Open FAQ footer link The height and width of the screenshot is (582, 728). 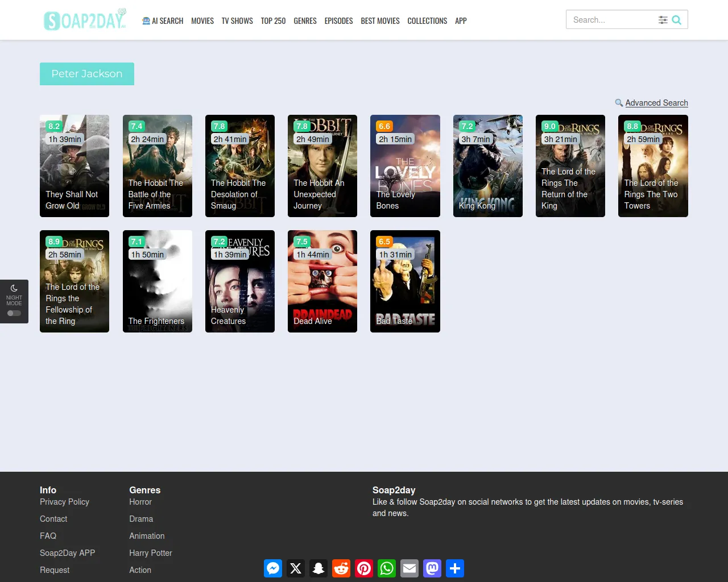[x=48, y=536]
